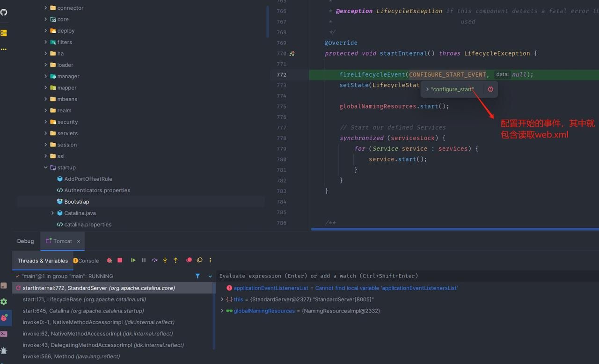This screenshot has width=599, height=364.
Task: Stop the Tomcat debug session
Action: pyautogui.click(x=120, y=260)
